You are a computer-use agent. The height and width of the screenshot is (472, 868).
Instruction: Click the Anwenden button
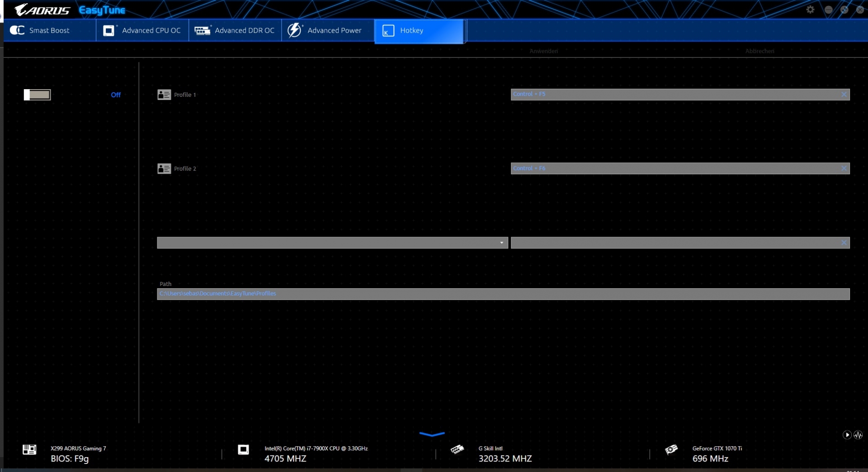[543, 51]
